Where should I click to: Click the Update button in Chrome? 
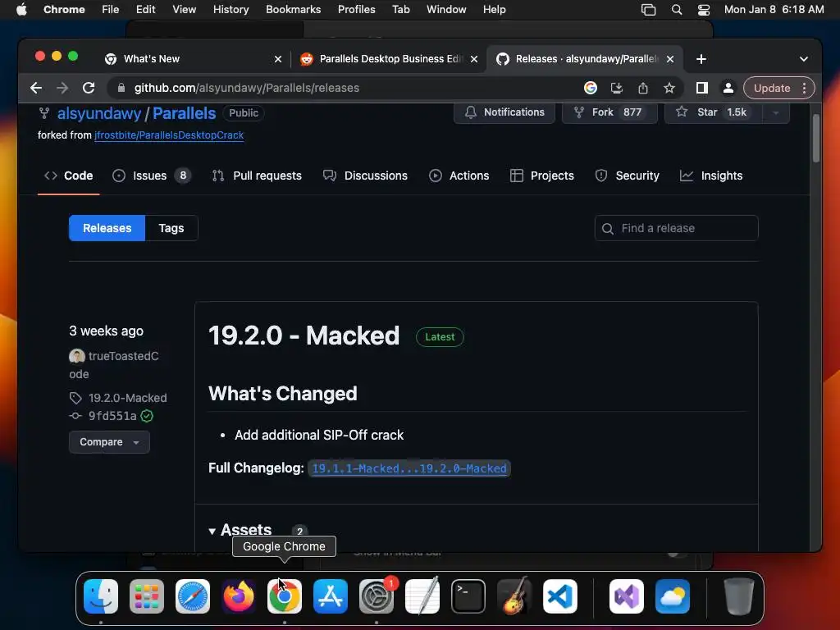point(771,88)
